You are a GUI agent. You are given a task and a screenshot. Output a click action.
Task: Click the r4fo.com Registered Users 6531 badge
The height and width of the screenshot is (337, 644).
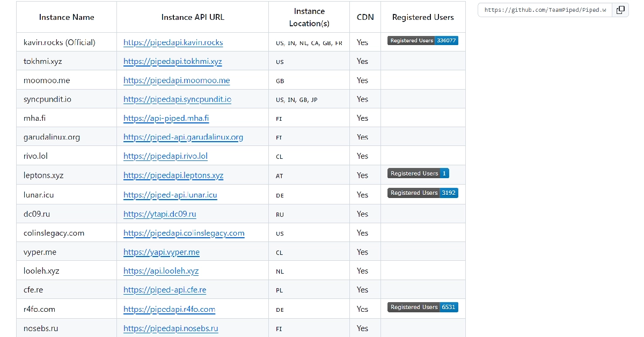click(x=422, y=307)
